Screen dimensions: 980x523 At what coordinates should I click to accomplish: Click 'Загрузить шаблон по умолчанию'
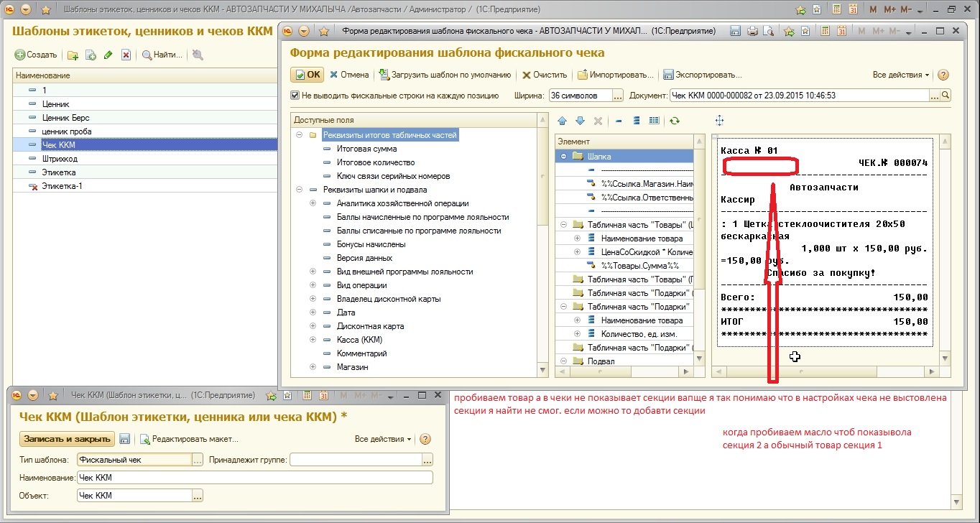click(445, 75)
